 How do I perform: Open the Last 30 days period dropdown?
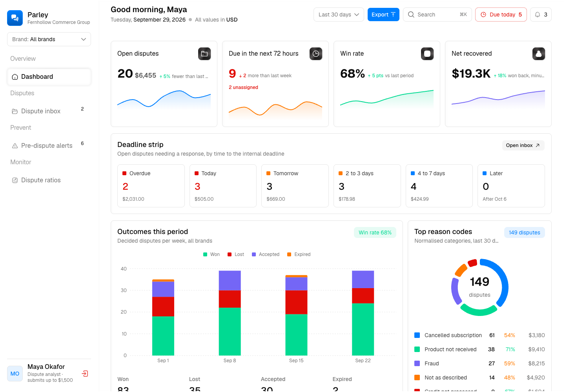[x=339, y=15]
